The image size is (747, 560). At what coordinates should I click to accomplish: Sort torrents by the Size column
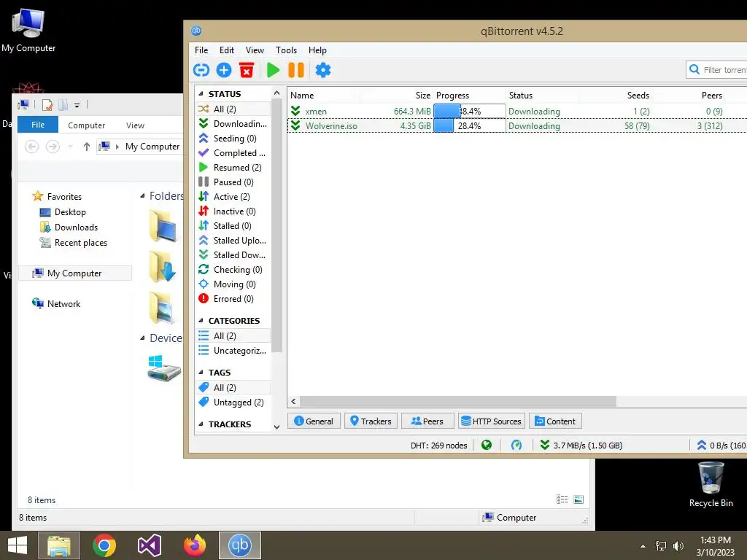click(396, 96)
